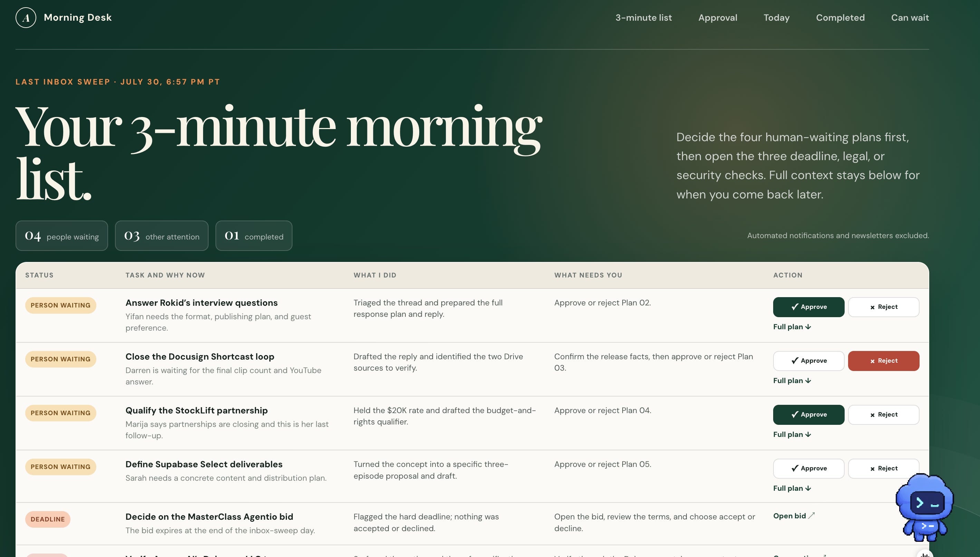This screenshot has width=980, height=557.
Task: Click the 03 other attention stat chip
Action: (x=162, y=236)
